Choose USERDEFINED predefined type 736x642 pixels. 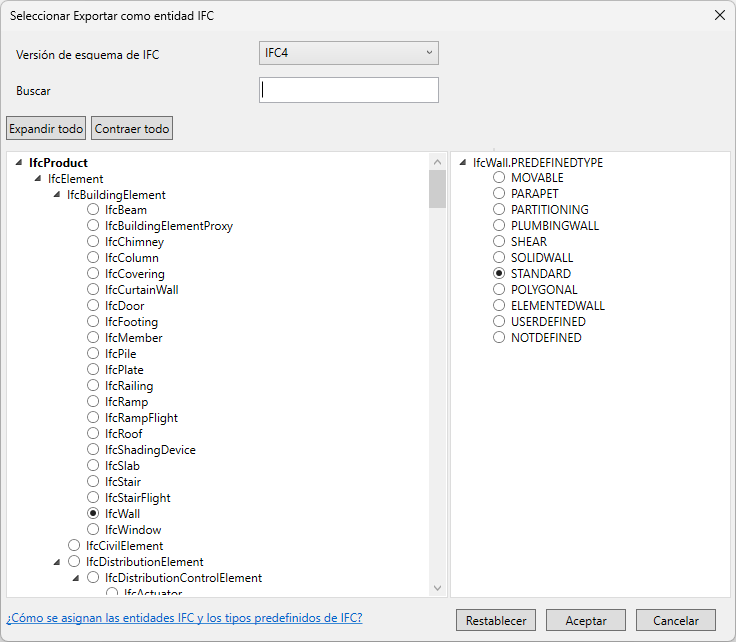tap(499, 322)
